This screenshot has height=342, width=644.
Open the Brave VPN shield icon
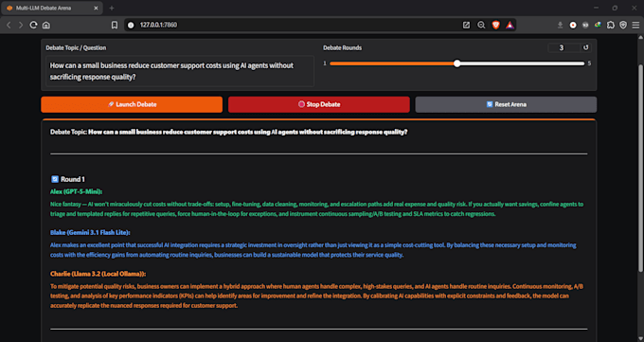tap(623, 25)
